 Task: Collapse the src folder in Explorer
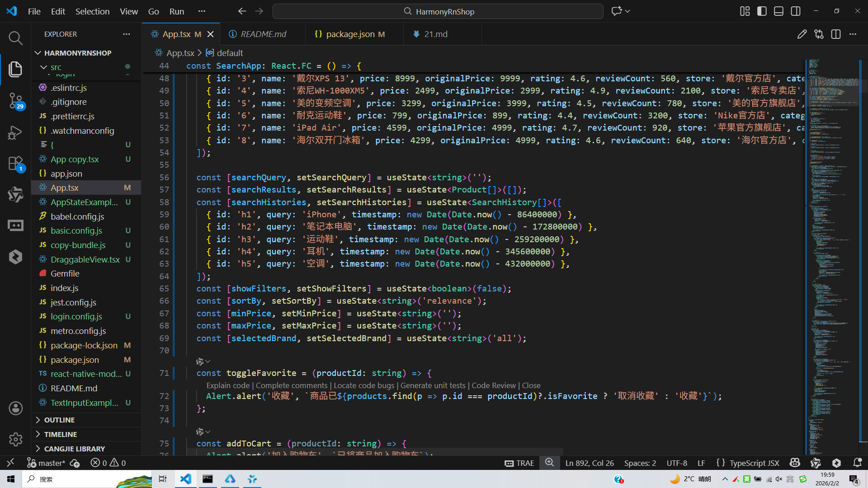click(44, 67)
